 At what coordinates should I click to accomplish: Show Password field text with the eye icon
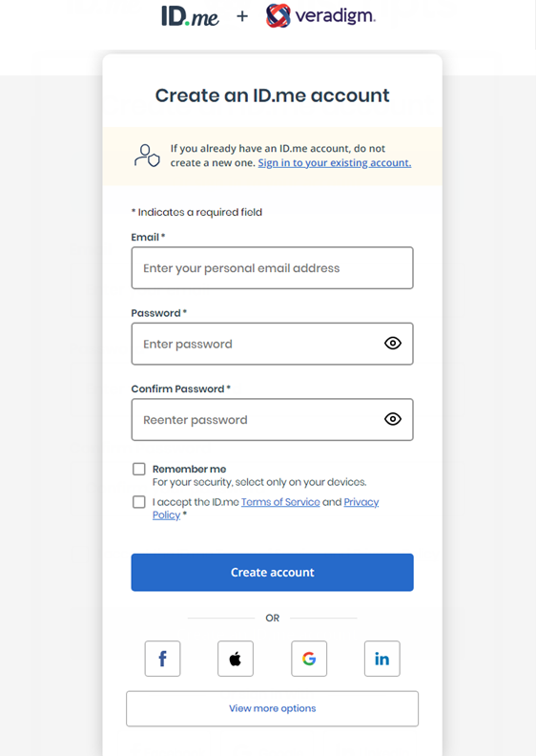point(393,344)
